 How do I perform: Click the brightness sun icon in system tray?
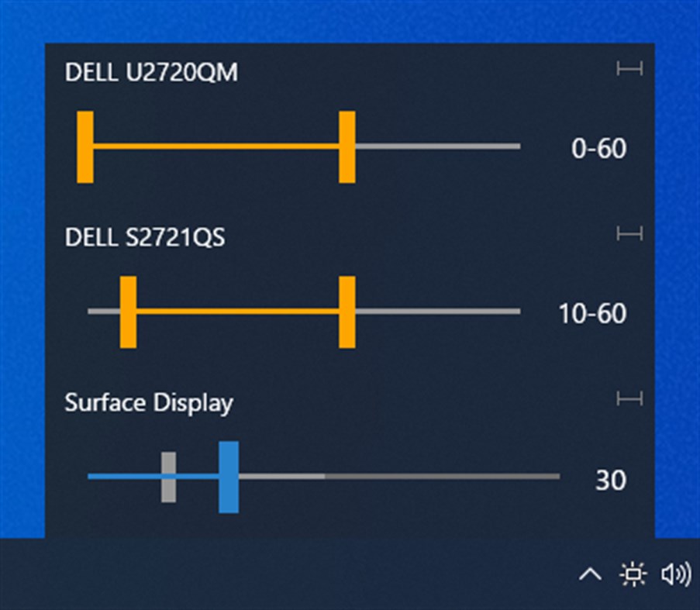point(633,574)
